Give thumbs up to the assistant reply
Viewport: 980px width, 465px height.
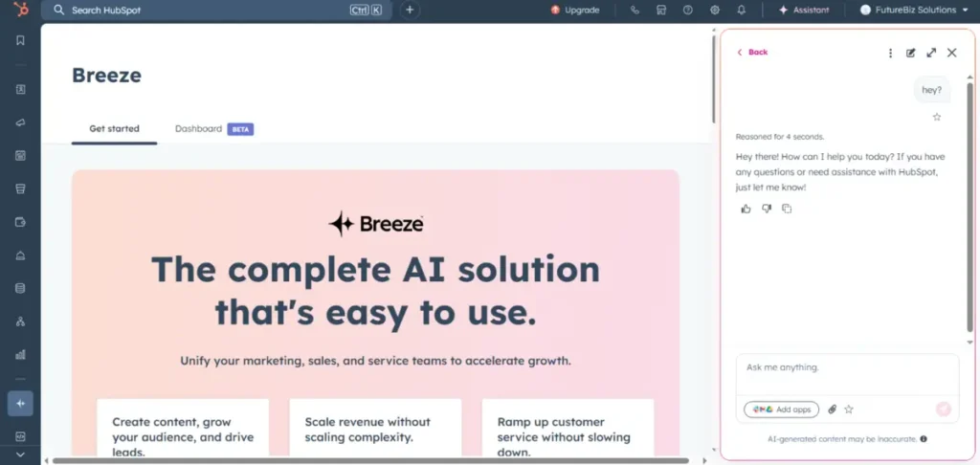746,209
